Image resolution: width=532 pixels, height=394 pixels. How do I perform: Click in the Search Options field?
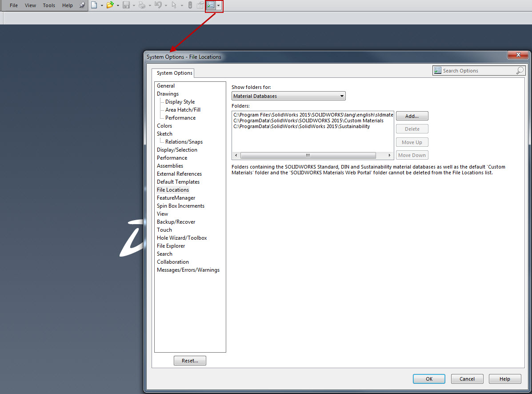tap(478, 71)
